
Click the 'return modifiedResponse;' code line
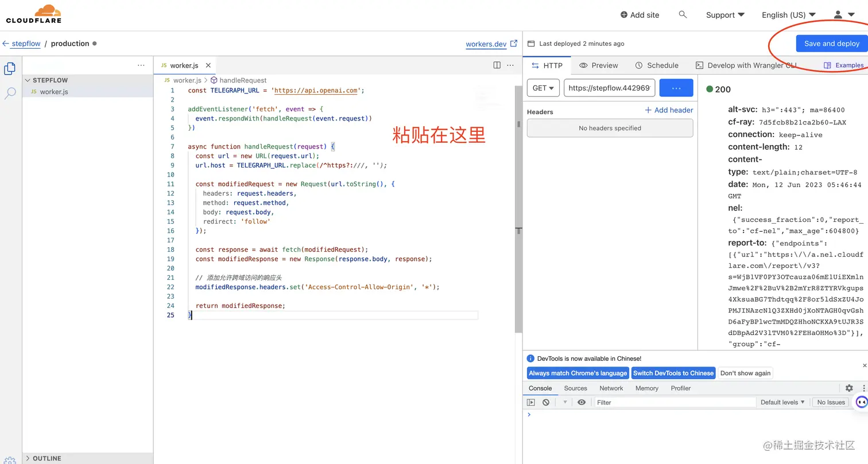tap(240, 306)
